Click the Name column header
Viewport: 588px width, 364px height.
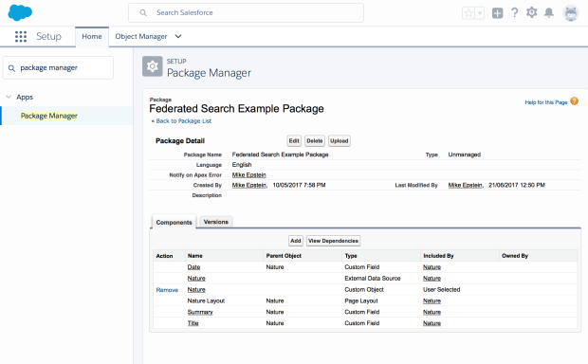coord(195,256)
